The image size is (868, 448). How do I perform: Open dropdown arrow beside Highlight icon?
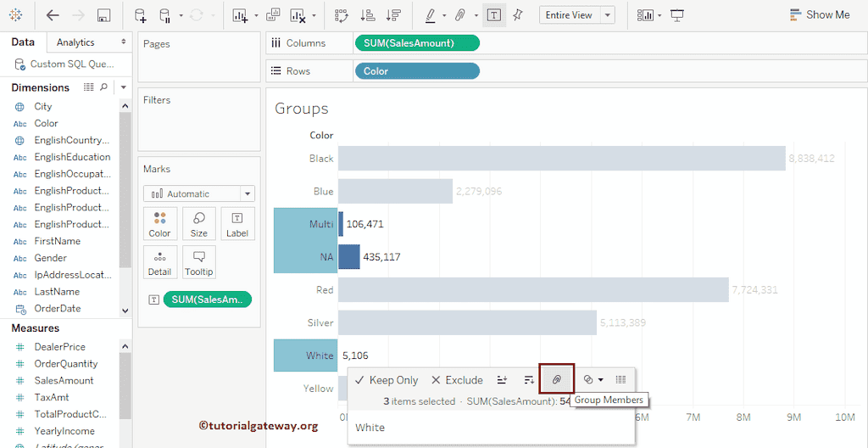pyautogui.click(x=444, y=15)
